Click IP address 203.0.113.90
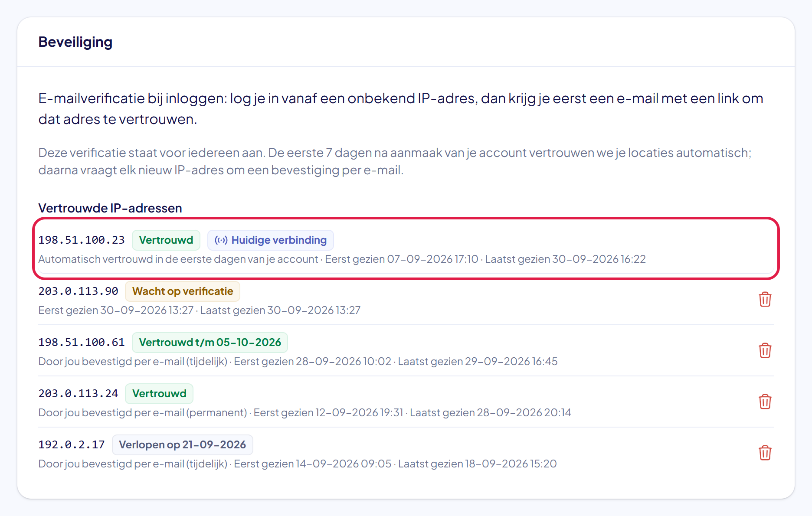The image size is (812, 516). (78, 291)
